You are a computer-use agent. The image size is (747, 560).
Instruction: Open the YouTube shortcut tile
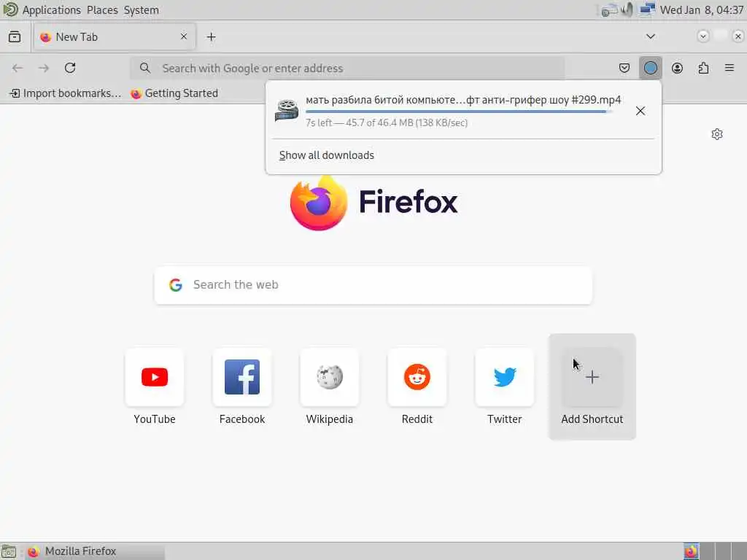[x=155, y=386]
